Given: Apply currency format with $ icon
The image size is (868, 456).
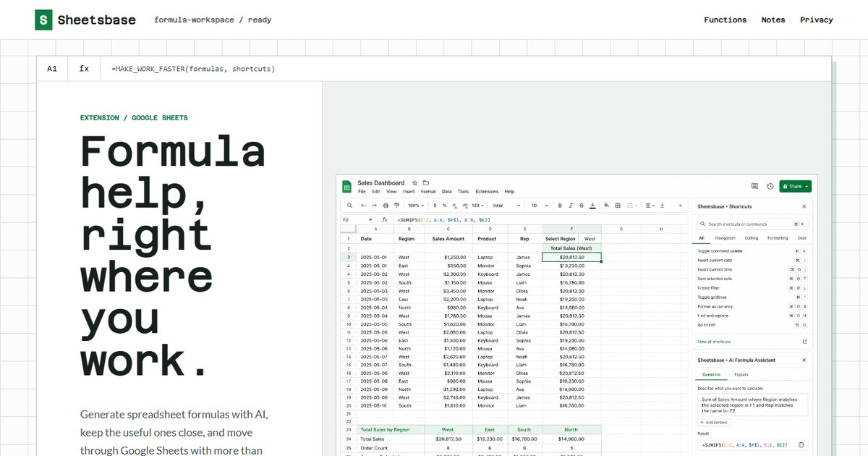Looking at the screenshot, I should (435, 206).
